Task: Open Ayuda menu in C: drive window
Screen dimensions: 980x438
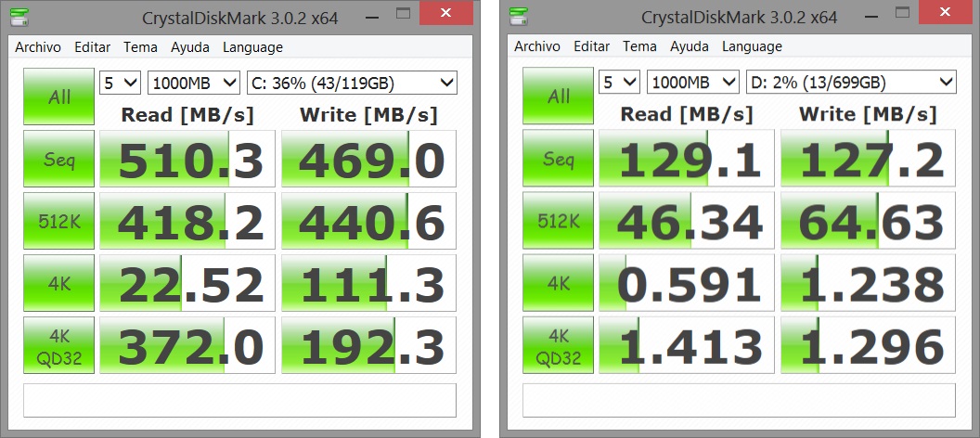Action: (190, 47)
